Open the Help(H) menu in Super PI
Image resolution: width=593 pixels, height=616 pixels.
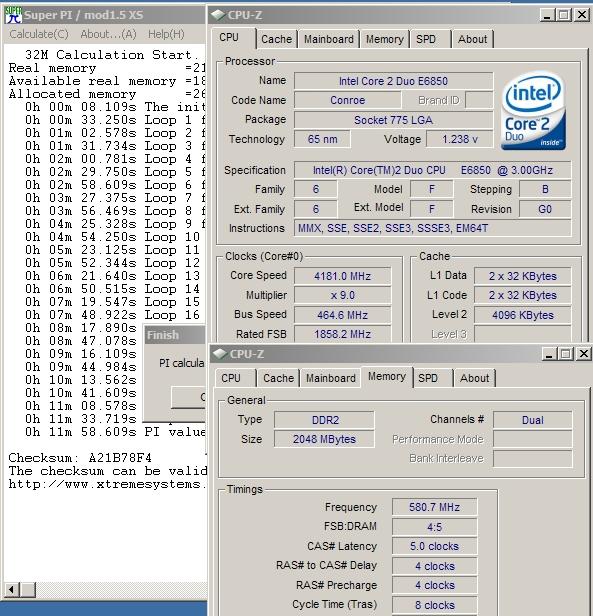pos(166,34)
